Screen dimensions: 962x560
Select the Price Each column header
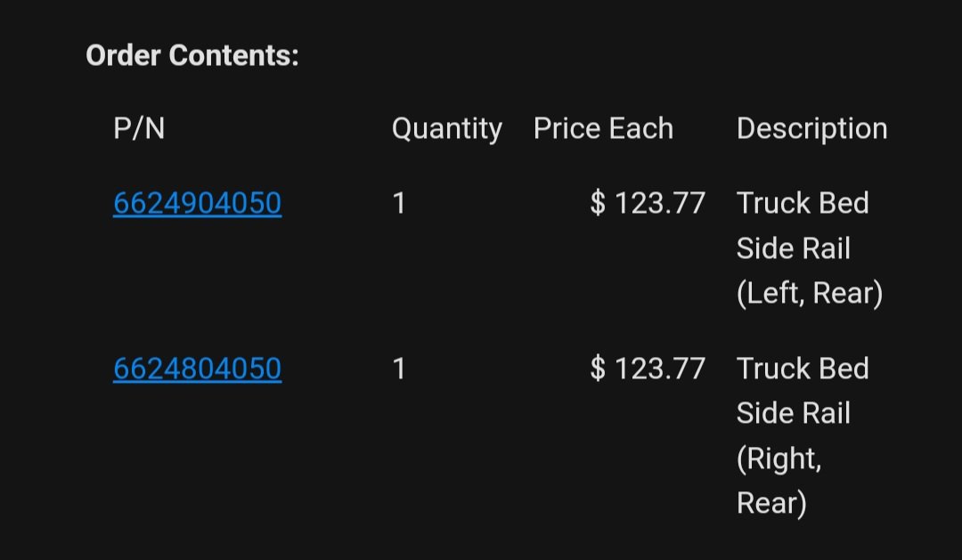[x=604, y=128]
